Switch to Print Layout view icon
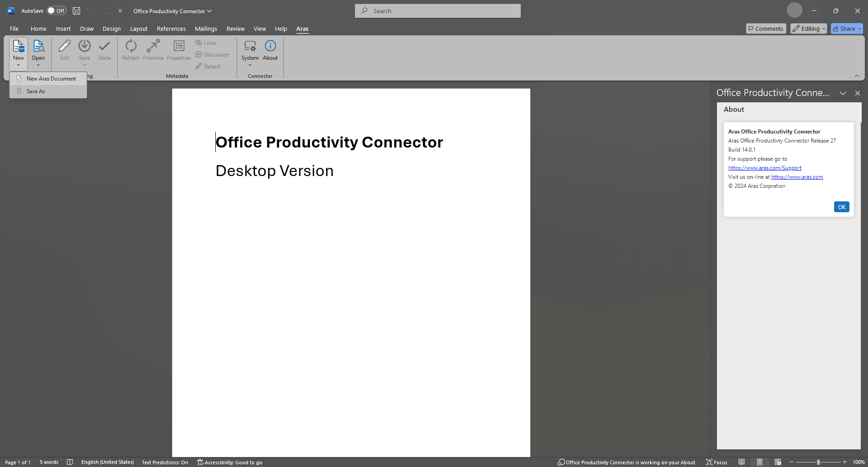 pyautogui.click(x=760, y=462)
